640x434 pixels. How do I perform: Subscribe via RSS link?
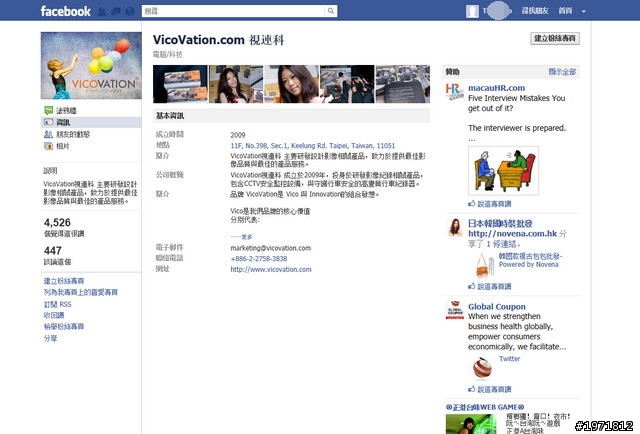pos(58,304)
